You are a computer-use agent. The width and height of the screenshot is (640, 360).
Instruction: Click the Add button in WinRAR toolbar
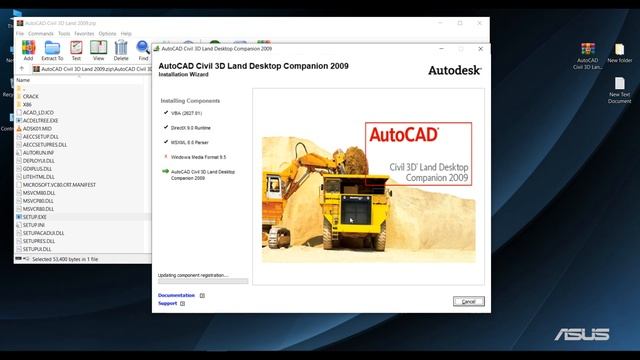coord(28,51)
